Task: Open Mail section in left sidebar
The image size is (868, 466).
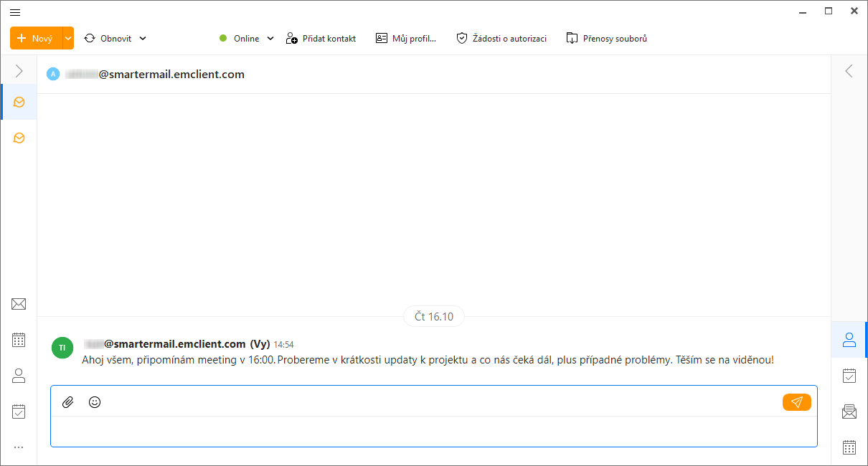Action: (19, 304)
